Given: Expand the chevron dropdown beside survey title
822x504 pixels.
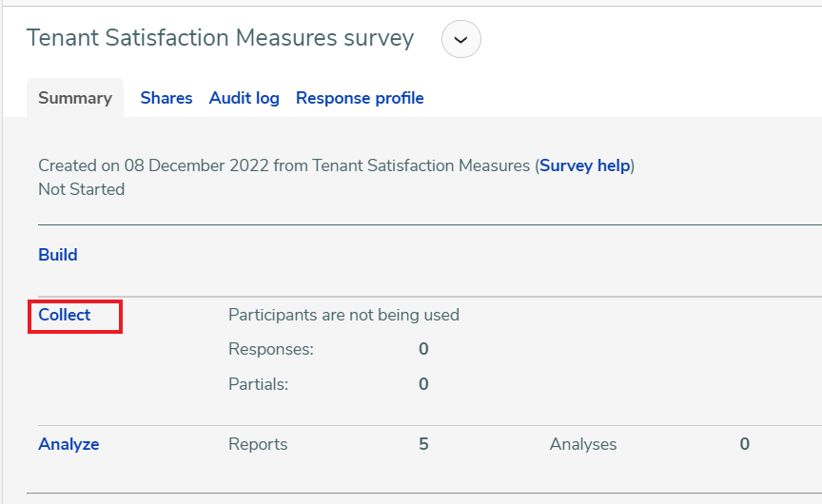Looking at the screenshot, I should pyautogui.click(x=460, y=39).
